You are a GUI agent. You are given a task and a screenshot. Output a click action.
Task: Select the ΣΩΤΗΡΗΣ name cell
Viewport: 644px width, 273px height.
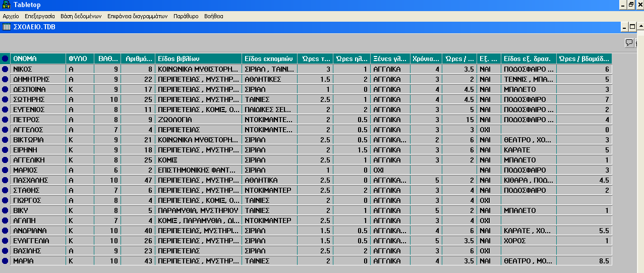point(38,99)
